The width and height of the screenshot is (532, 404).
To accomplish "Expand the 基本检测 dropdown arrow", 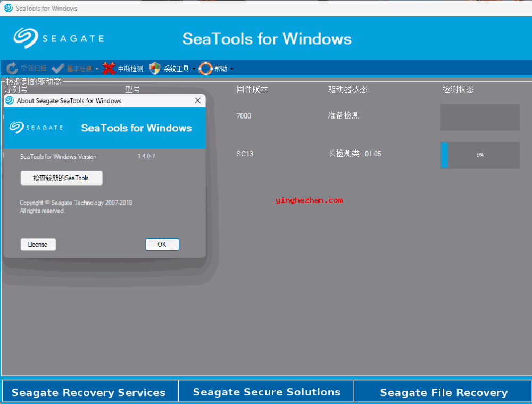I will (97, 69).
